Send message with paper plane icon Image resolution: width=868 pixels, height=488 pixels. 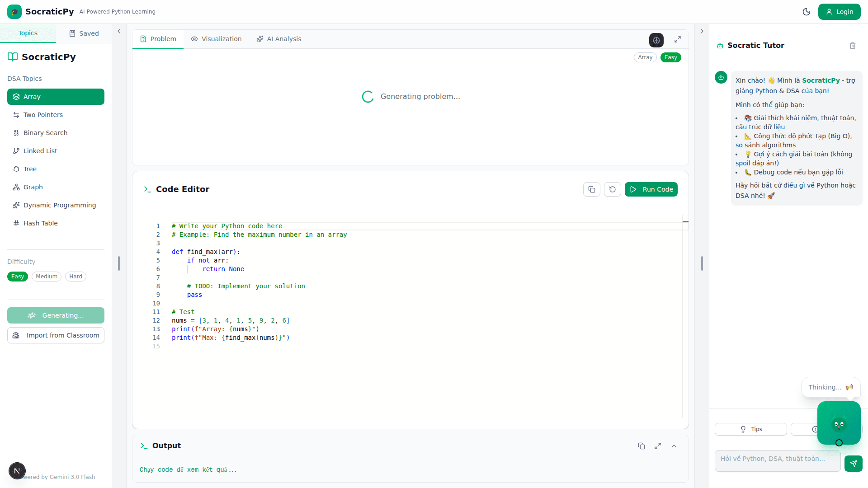[853, 464]
